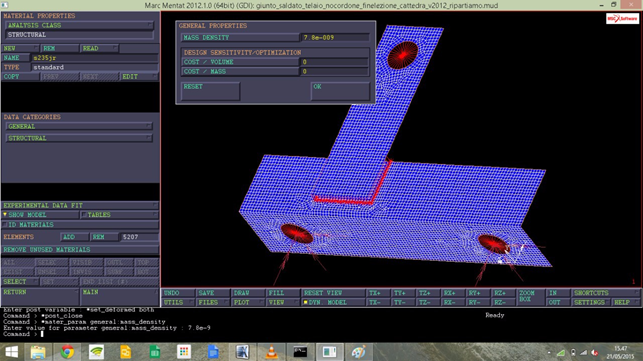
Task: Open the GENERAL data category dropdown
Action: [x=79, y=126]
